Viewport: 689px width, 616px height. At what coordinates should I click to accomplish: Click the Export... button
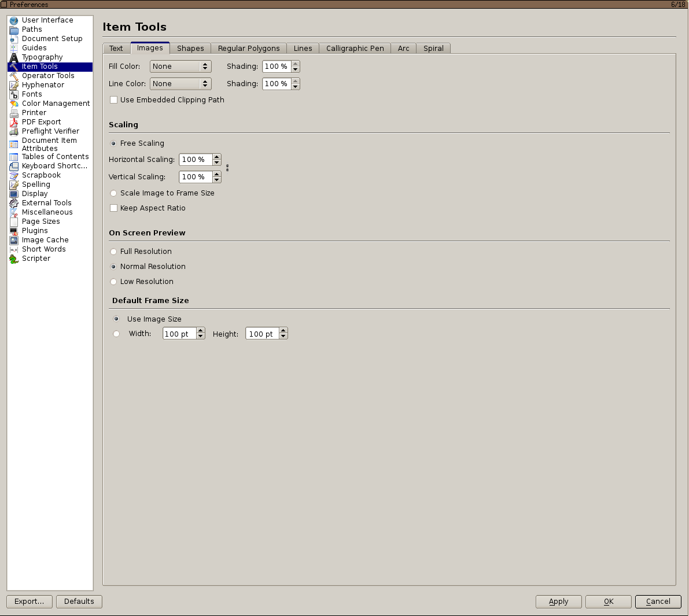[30, 602]
